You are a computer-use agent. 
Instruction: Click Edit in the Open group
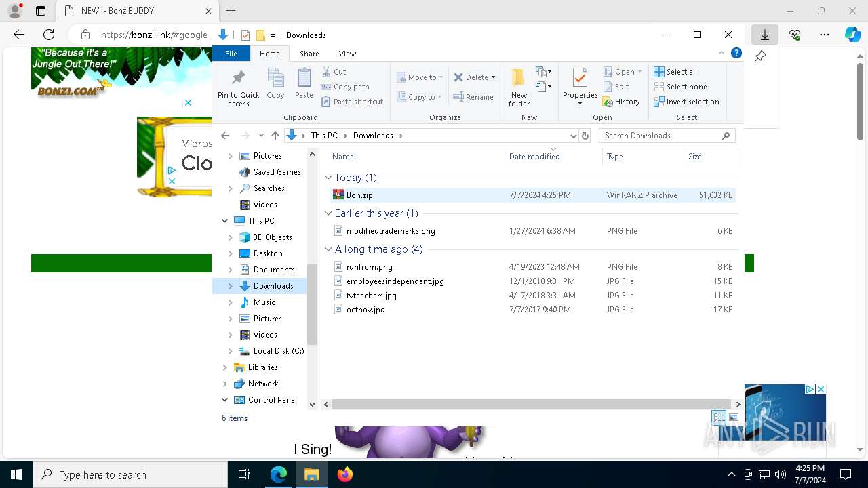(616, 87)
